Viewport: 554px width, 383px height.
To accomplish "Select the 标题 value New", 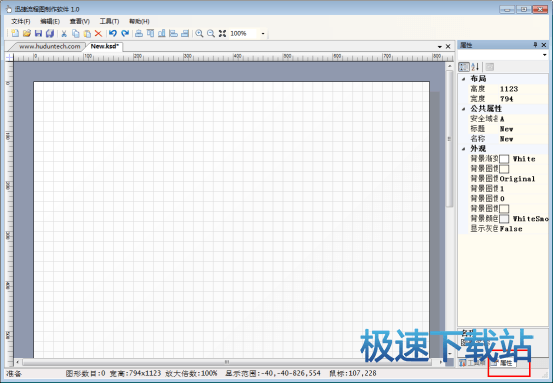I will [x=506, y=129].
